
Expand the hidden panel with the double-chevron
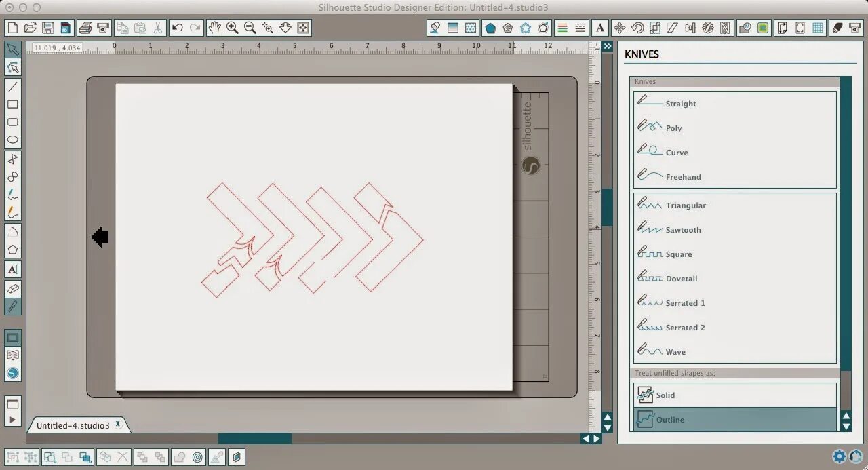tap(607, 46)
